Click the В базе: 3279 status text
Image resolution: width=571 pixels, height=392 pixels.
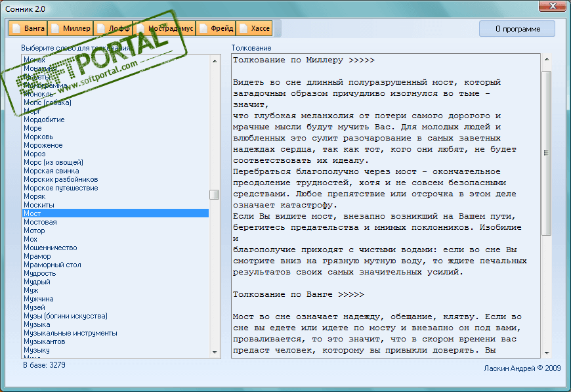(x=44, y=365)
